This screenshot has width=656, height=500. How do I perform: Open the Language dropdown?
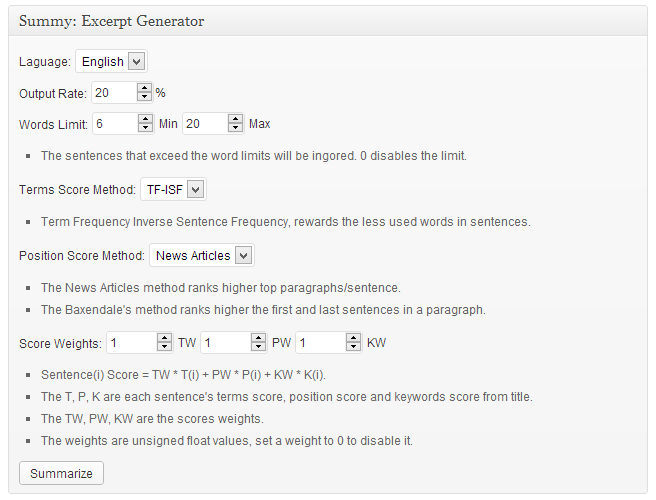(x=111, y=62)
